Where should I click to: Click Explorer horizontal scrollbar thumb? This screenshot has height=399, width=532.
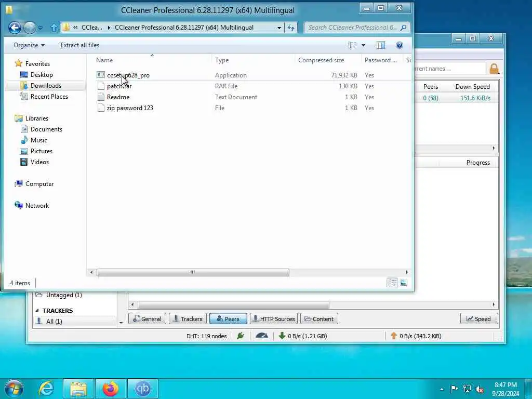193,272
